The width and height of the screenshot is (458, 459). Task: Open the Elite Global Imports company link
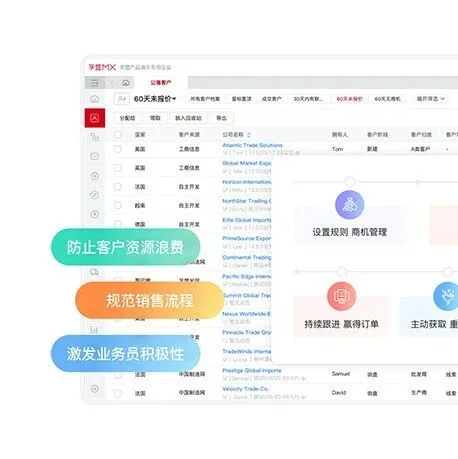247,220
